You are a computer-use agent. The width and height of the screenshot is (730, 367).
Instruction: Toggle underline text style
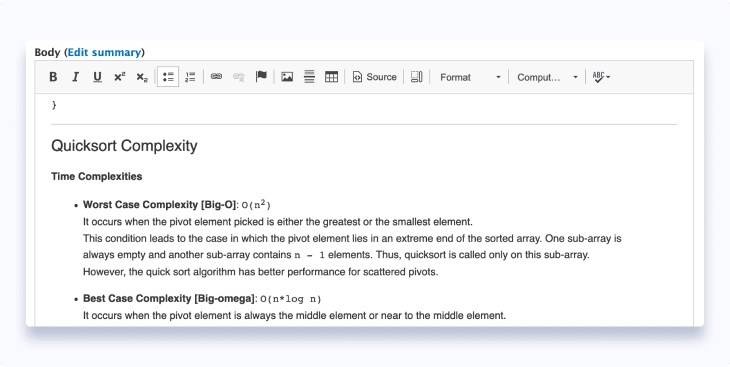click(x=97, y=77)
